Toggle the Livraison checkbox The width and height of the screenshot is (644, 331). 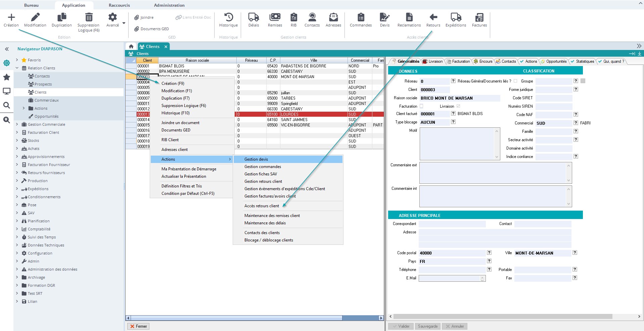click(x=458, y=106)
